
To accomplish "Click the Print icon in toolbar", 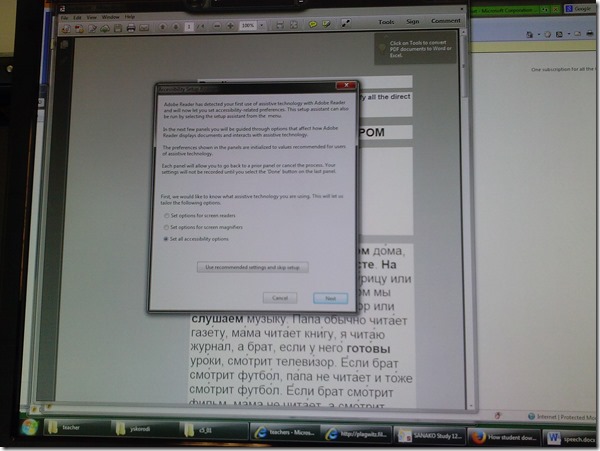I will [x=130, y=29].
